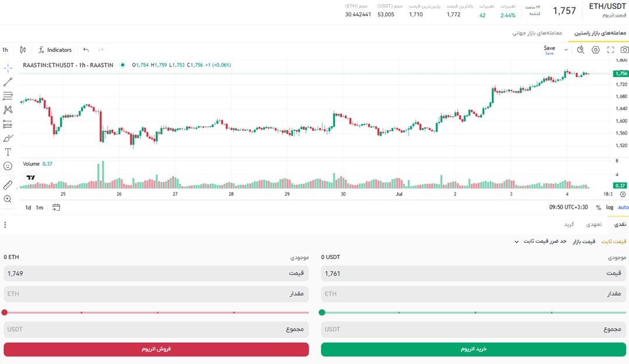Click the red فروش اتریوم sell button
Image resolution: width=629 pixels, height=364 pixels.
click(156, 349)
